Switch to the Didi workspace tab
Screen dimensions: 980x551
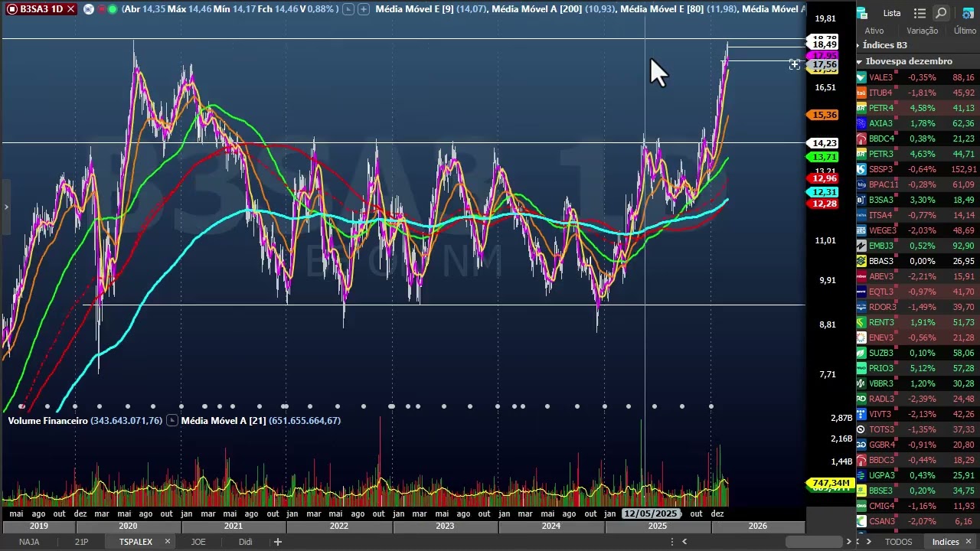pyautogui.click(x=245, y=542)
